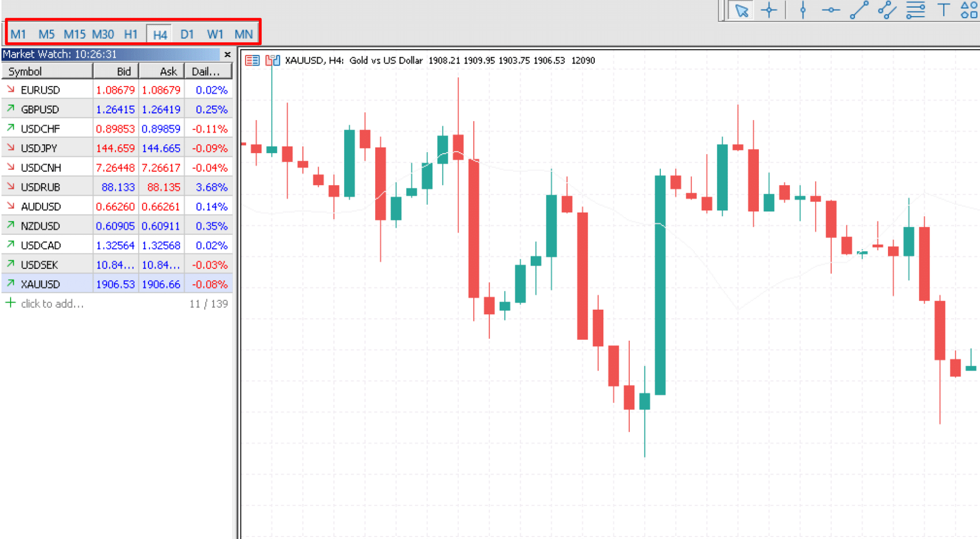The height and width of the screenshot is (539, 980).
Task: Click the AUDUSD down arrow icon
Action: pyautogui.click(x=11, y=206)
